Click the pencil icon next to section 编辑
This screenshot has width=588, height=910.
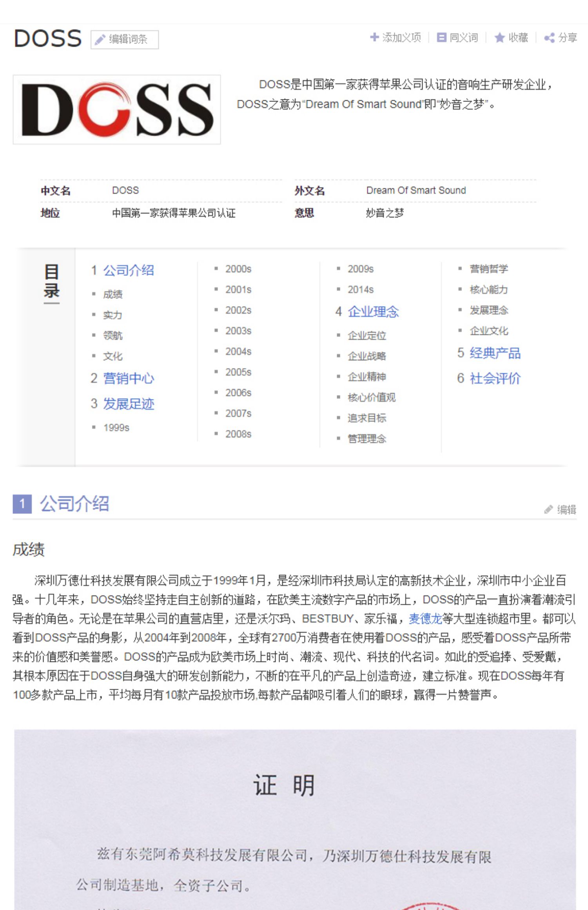point(548,509)
